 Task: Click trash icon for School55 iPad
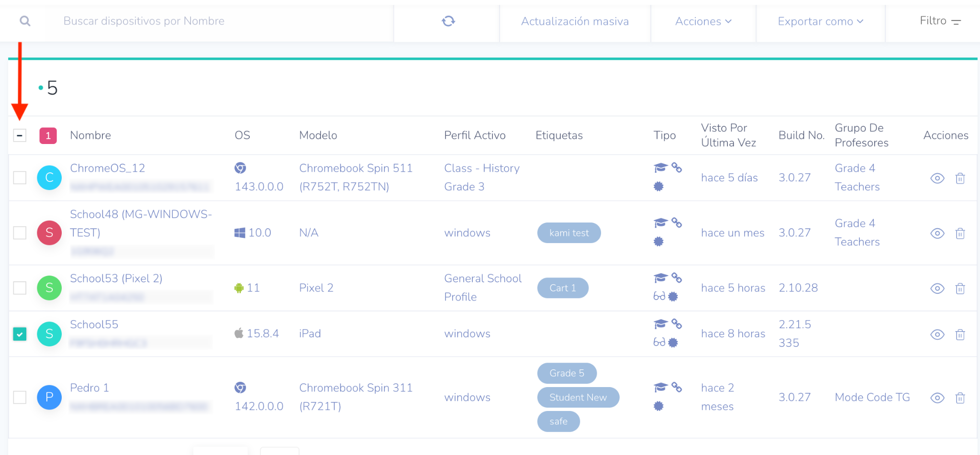(x=960, y=334)
